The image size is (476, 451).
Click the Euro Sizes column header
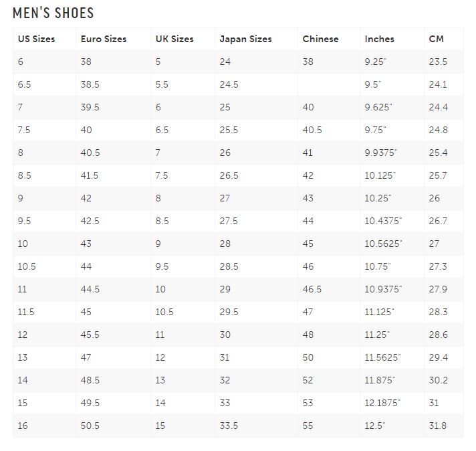coord(104,39)
